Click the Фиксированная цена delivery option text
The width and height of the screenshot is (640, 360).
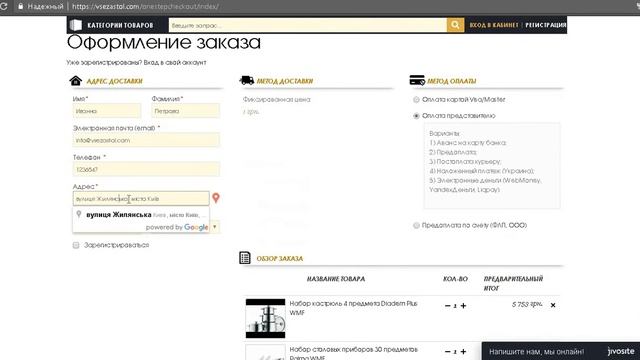[276, 99]
